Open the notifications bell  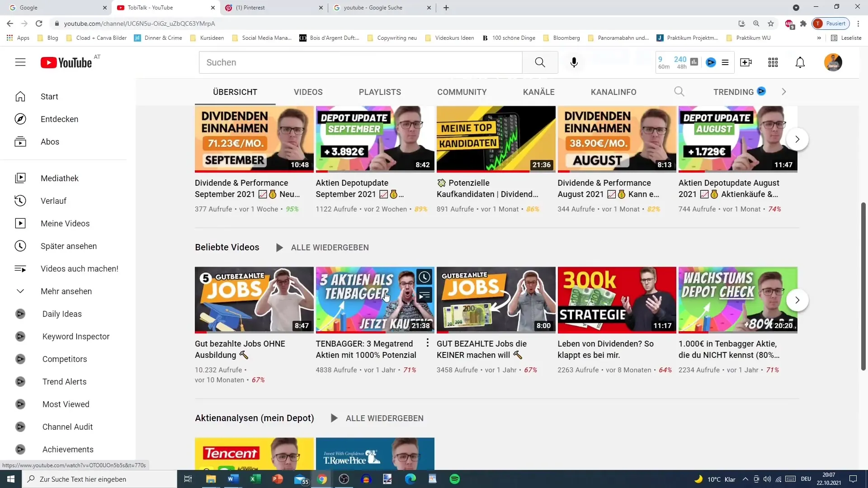pos(800,62)
